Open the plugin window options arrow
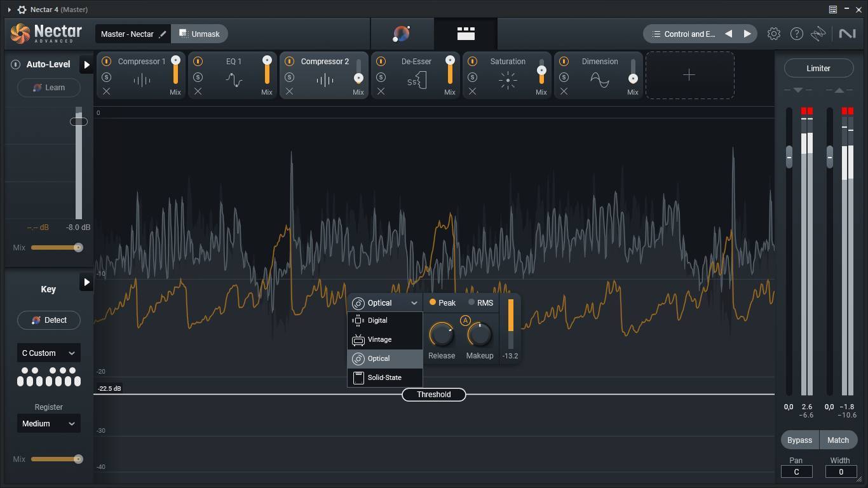 9,10
